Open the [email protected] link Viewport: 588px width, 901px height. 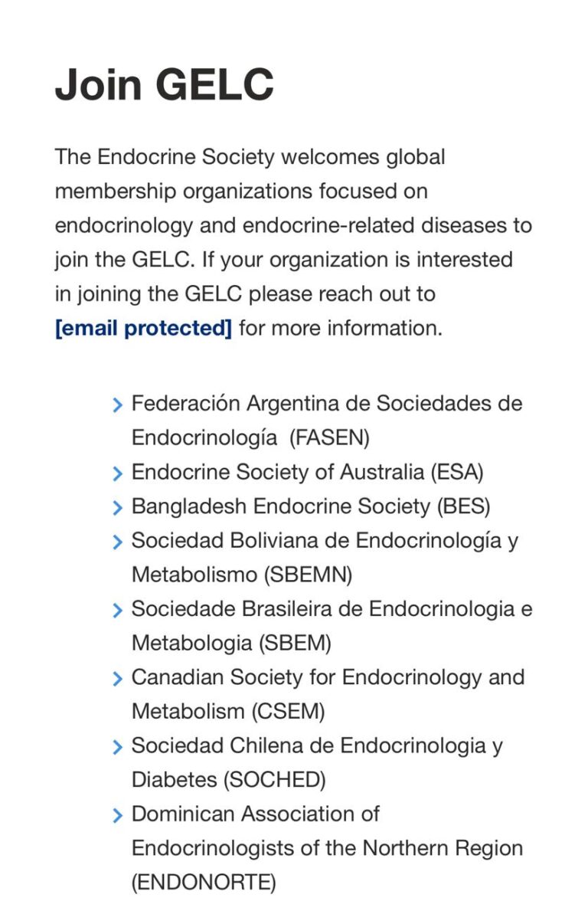[x=143, y=328]
